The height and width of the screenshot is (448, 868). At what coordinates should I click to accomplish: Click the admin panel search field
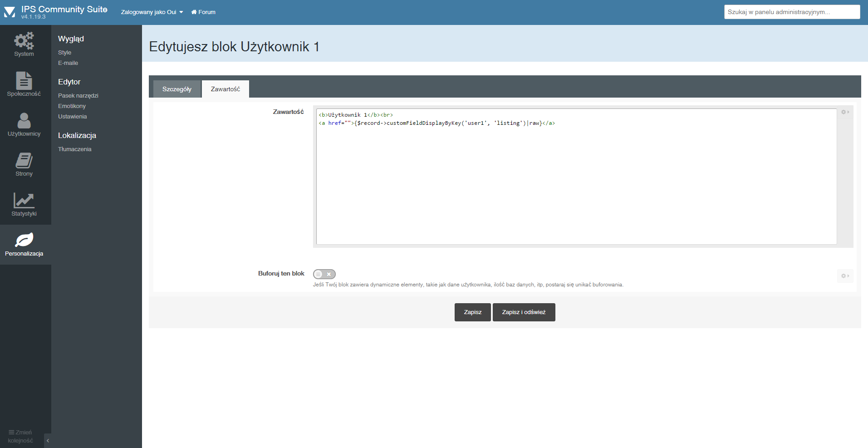(792, 12)
